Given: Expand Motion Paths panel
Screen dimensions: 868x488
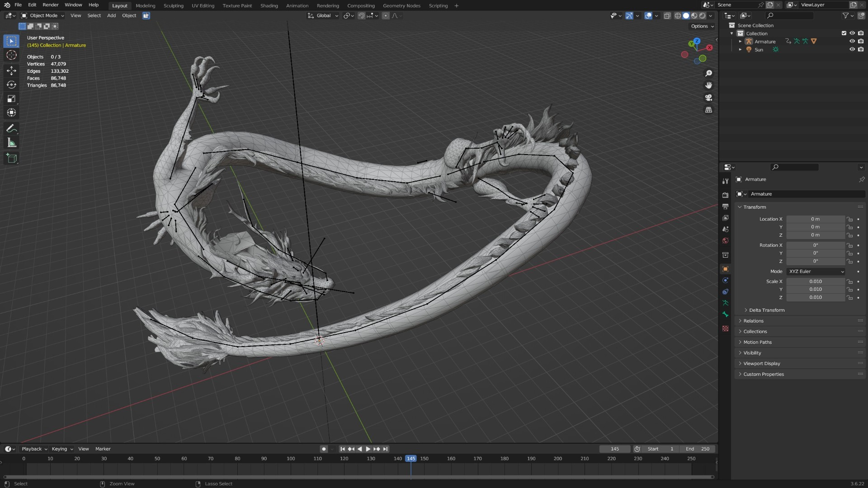Looking at the screenshot, I should pyautogui.click(x=757, y=342).
